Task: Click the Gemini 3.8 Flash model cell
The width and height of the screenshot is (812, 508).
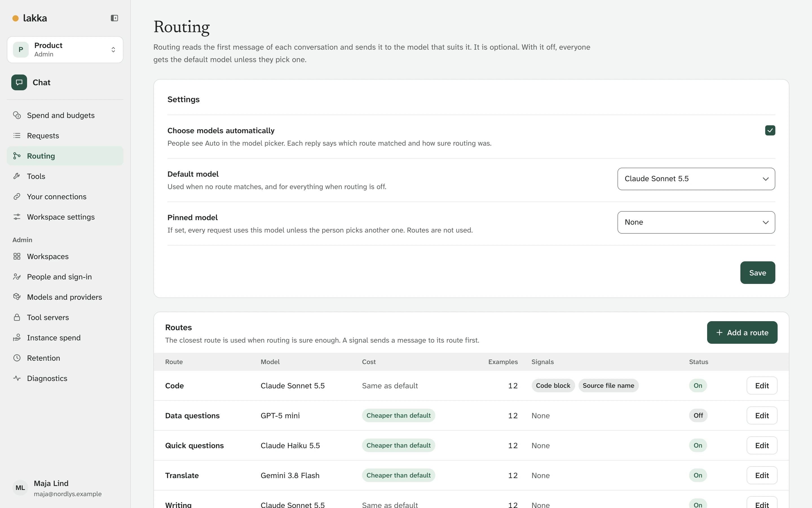Action: [x=290, y=476]
